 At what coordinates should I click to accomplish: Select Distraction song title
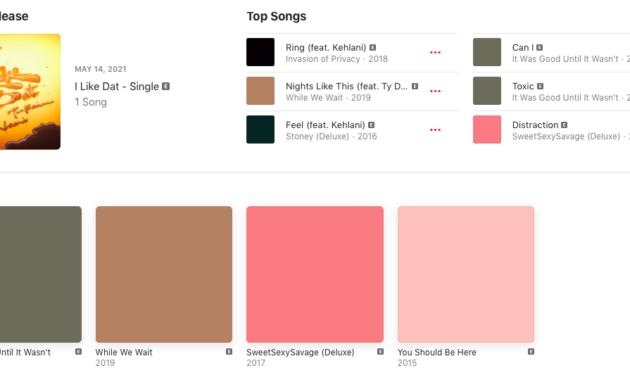[x=535, y=125]
